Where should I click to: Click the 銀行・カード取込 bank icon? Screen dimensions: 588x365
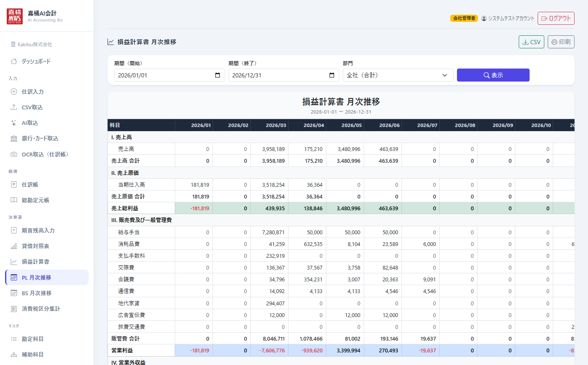(x=14, y=139)
